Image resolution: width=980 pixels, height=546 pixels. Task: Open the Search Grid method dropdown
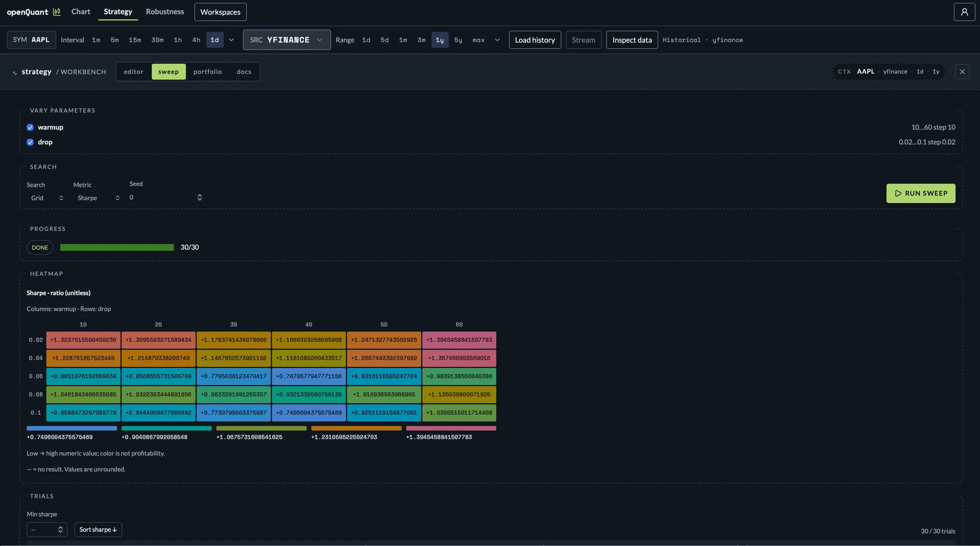click(x=47, y=198)
